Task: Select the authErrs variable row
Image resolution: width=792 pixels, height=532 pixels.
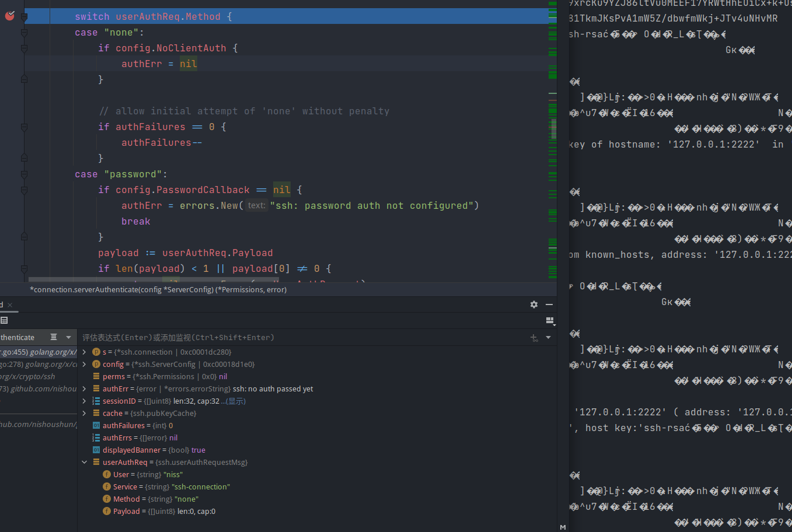Action: (x=317, y=437)
